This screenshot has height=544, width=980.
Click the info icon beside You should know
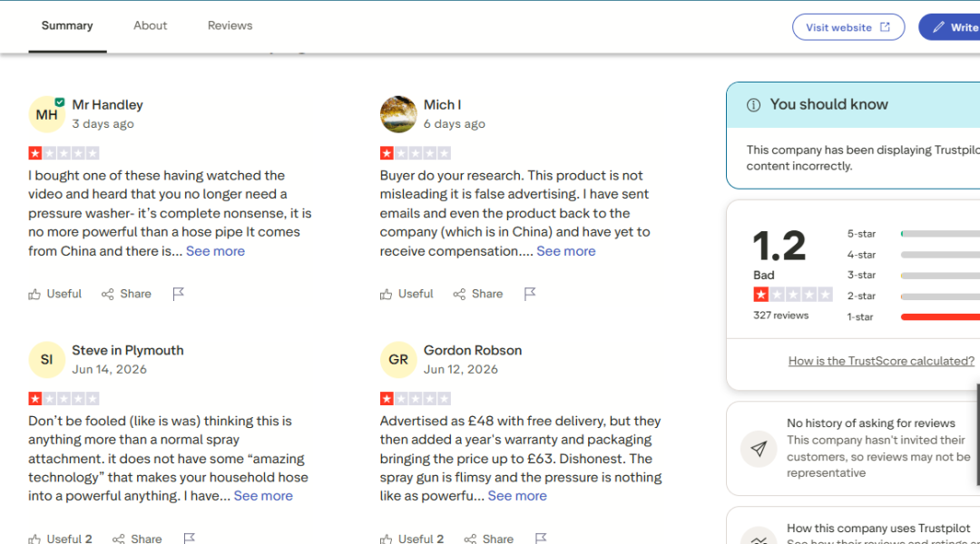coord(754,105)
